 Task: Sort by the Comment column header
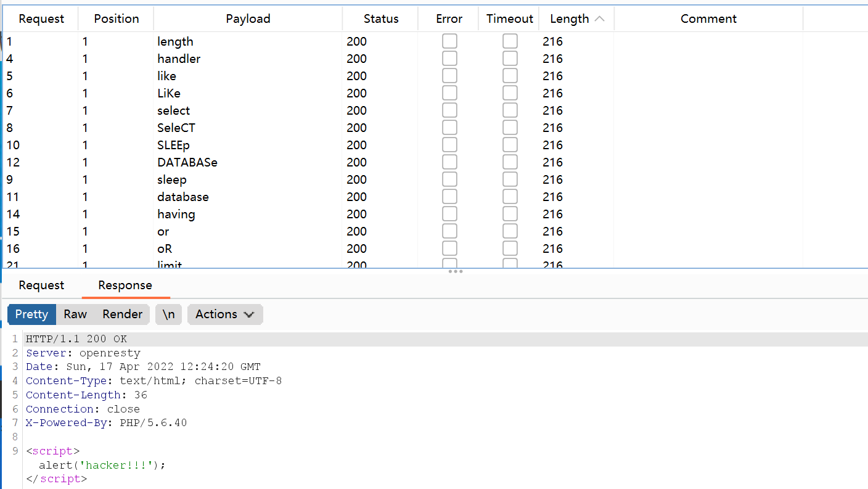708,19
